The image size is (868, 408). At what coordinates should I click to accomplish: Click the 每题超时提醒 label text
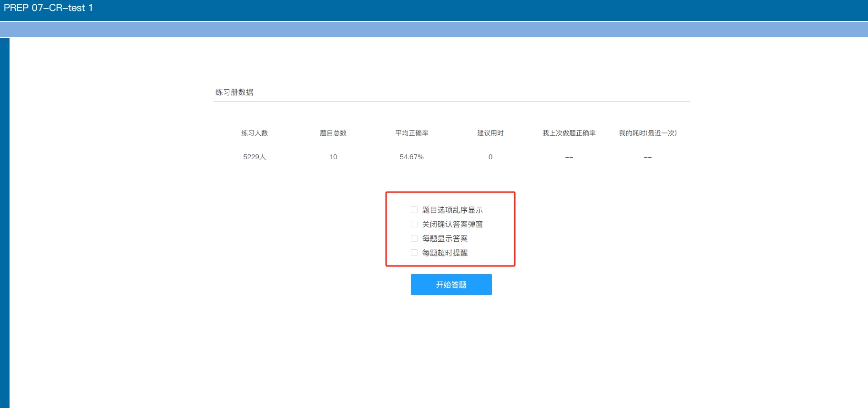click(x=445, y=253)
